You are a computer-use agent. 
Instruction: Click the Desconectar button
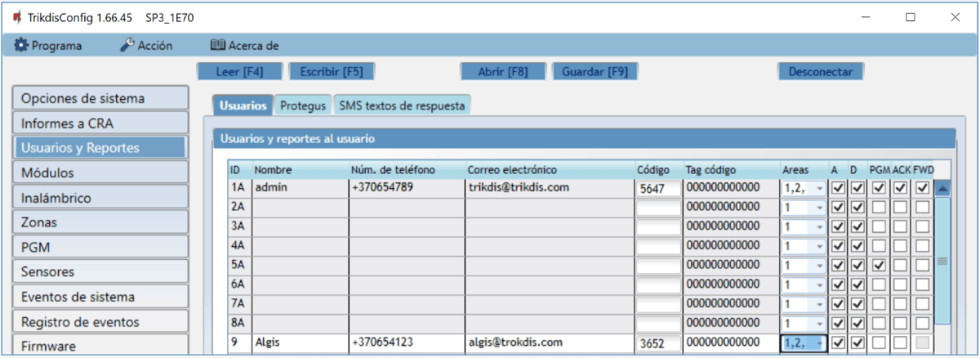tap(820, 71)
